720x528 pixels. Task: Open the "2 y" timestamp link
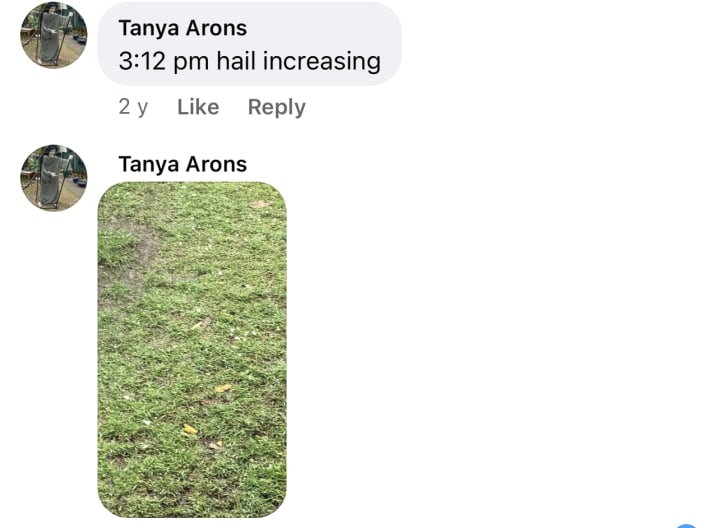pos(133,107)
